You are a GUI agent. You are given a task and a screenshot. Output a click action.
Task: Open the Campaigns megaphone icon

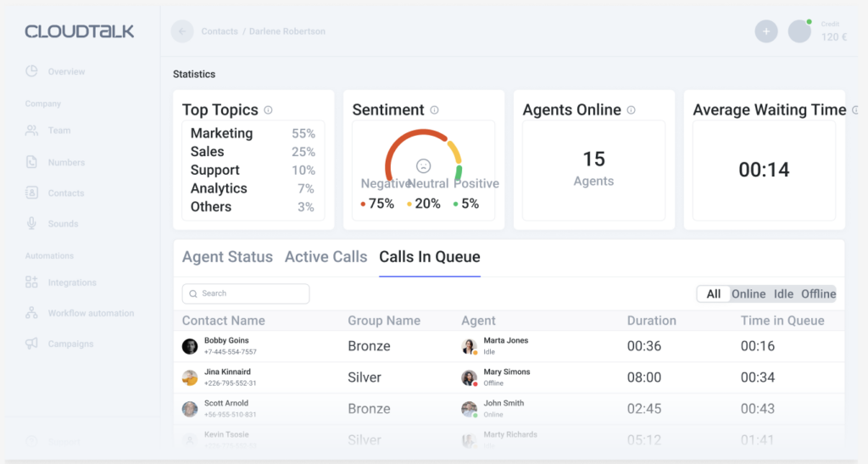click(x=31, y=344)
